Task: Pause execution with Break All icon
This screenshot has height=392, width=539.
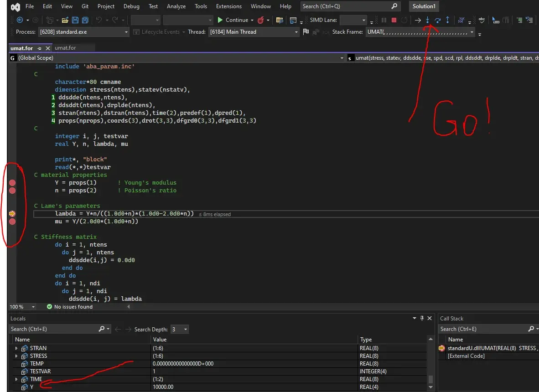Action: [x=384, y=20]
